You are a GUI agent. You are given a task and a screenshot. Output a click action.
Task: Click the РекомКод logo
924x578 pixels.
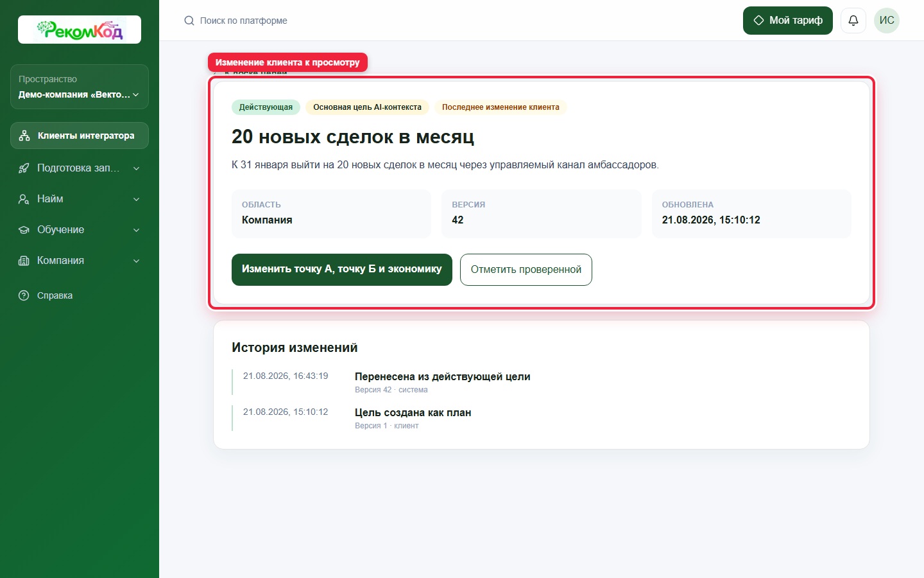click(80, 30)
